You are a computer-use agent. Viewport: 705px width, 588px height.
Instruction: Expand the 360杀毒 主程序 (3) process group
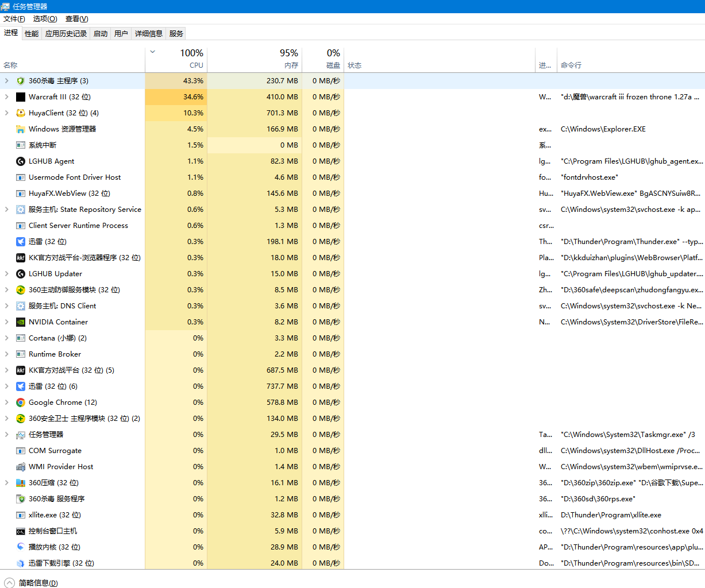(7, 81)
